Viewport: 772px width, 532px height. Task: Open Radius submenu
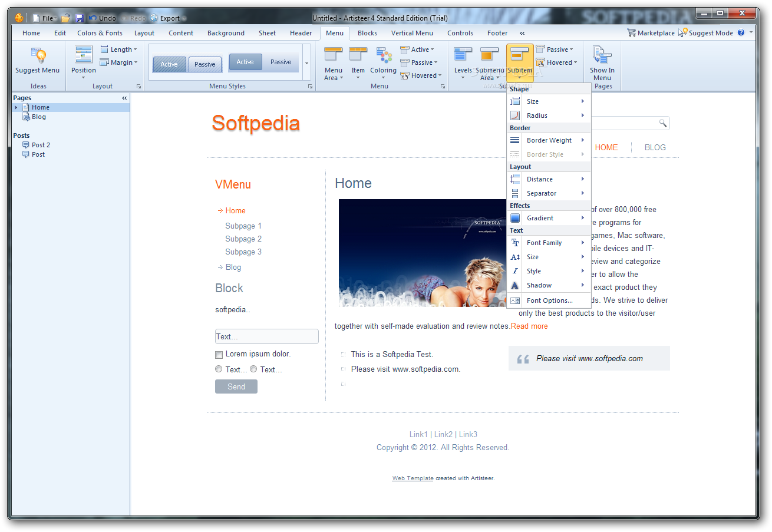tap(549, 115)
